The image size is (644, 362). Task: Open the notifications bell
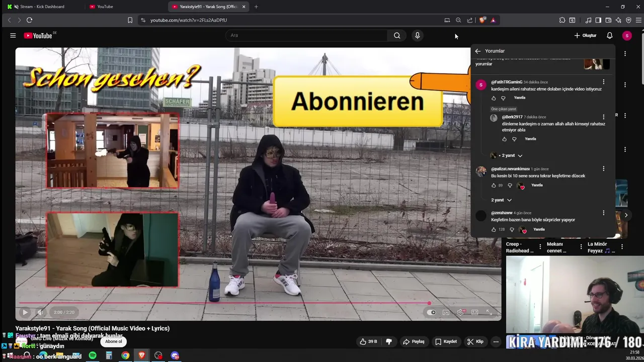tap(609, 35)
